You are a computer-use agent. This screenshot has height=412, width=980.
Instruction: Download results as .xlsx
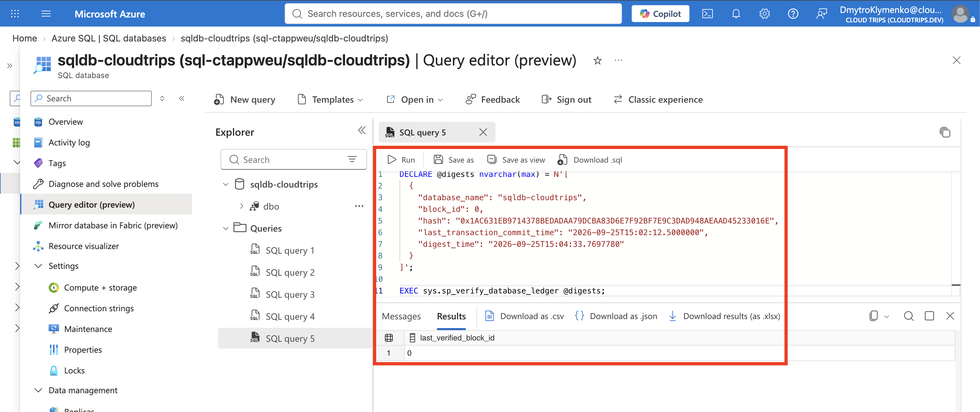724,316
